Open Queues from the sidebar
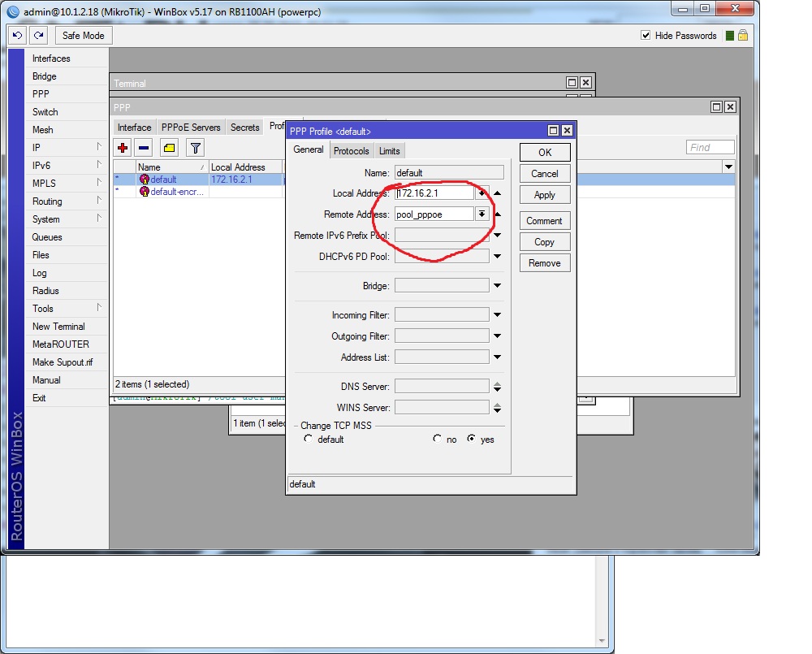The image size is (812, 654). tap(67, 237)
